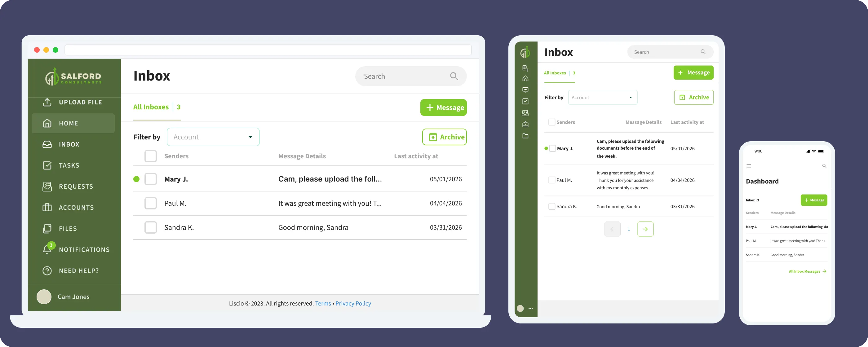Click the Archive button on laptop
The height and width of the screenshot is (347, 868).
click(x=444, y=137)
